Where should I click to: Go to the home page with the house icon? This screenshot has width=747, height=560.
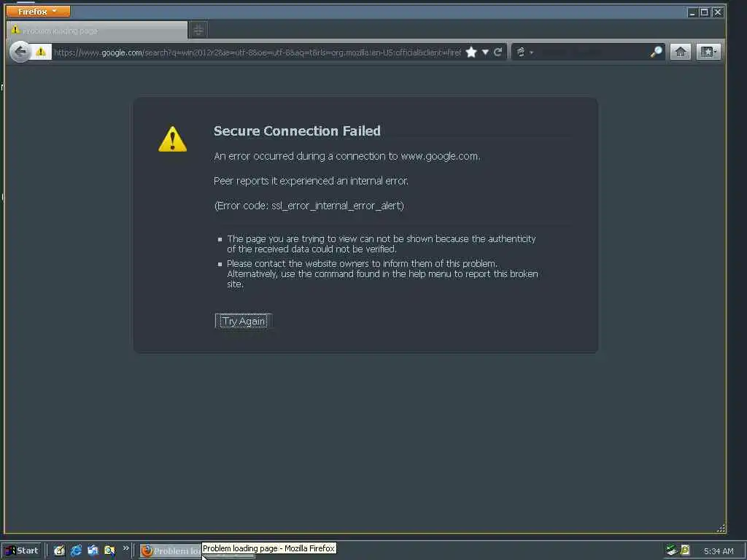tap(681, 52)
